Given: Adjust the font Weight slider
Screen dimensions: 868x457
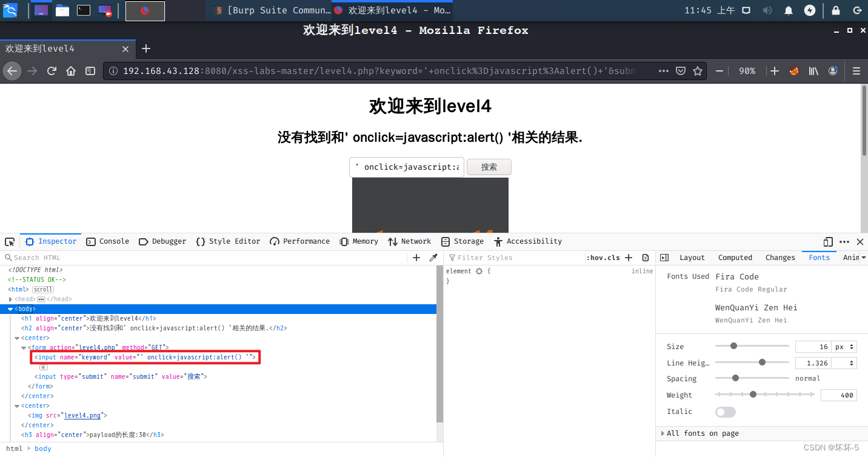Looking at the screenshot, I should tap(765, 395).
